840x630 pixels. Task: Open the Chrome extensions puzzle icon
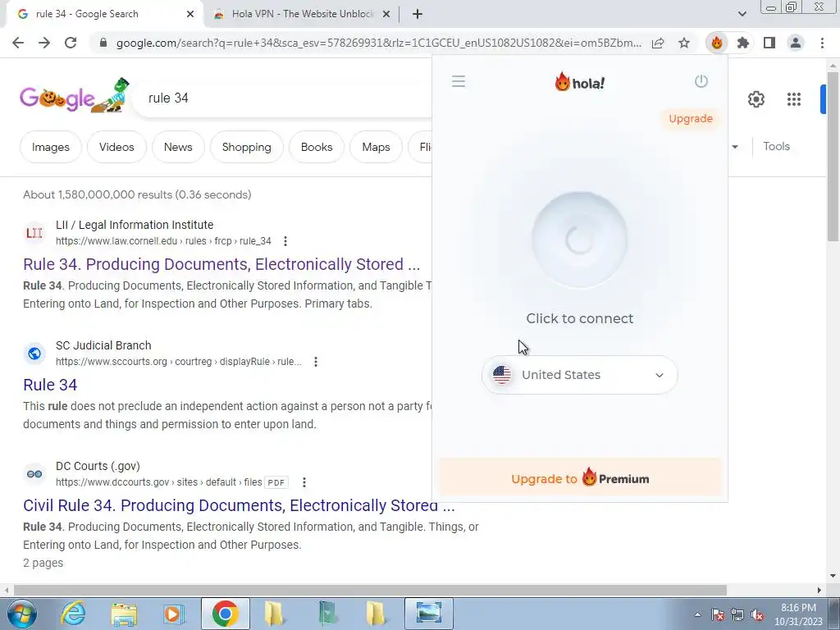742,43
